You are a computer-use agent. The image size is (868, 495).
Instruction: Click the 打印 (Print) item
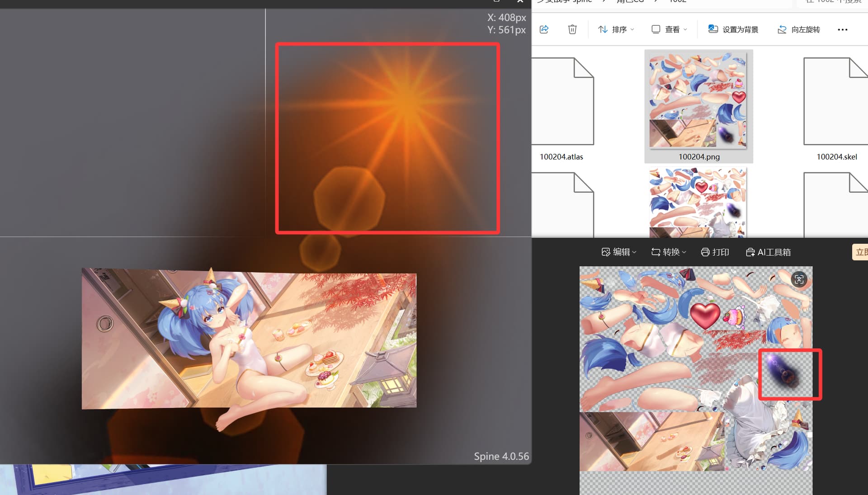[715, 252]
